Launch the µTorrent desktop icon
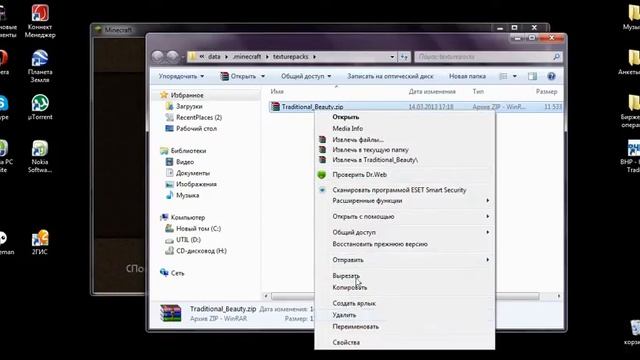640x360 pixels. pyautogui.click(x=40, y=107)
